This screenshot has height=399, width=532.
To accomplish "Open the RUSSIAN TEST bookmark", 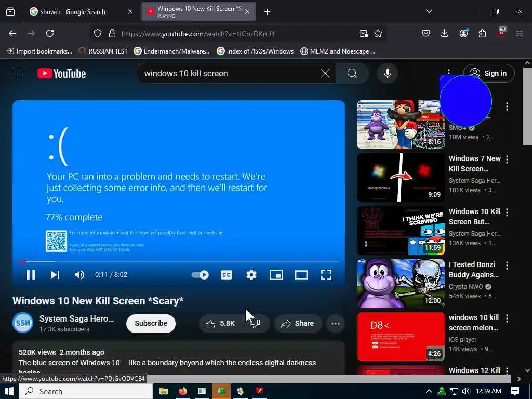I will [103, 51].
